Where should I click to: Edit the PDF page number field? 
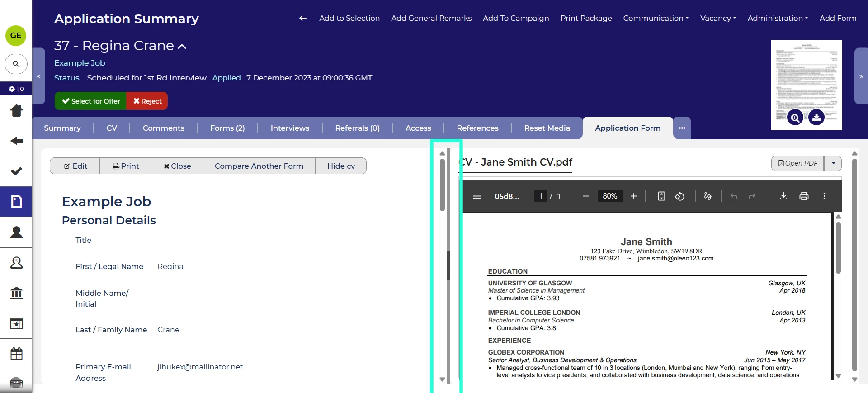pyautogui.click(x=541, y=196)
